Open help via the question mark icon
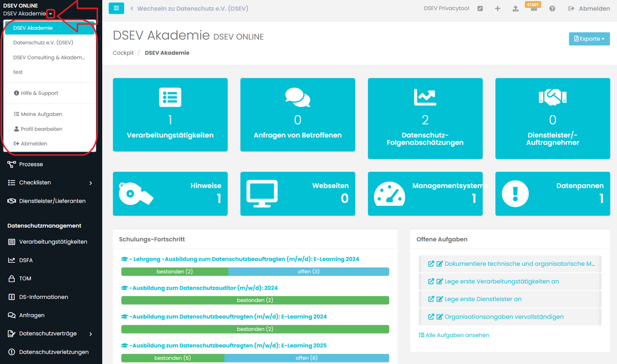The width and height of the screenshot is (617, 364). coord(552,8)
